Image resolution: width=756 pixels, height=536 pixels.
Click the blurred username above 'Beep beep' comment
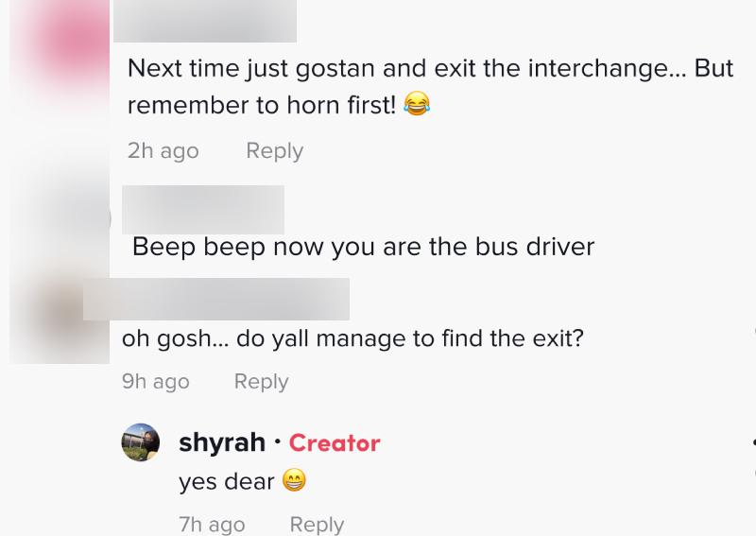pyautogui.click(x=203, y=210)
